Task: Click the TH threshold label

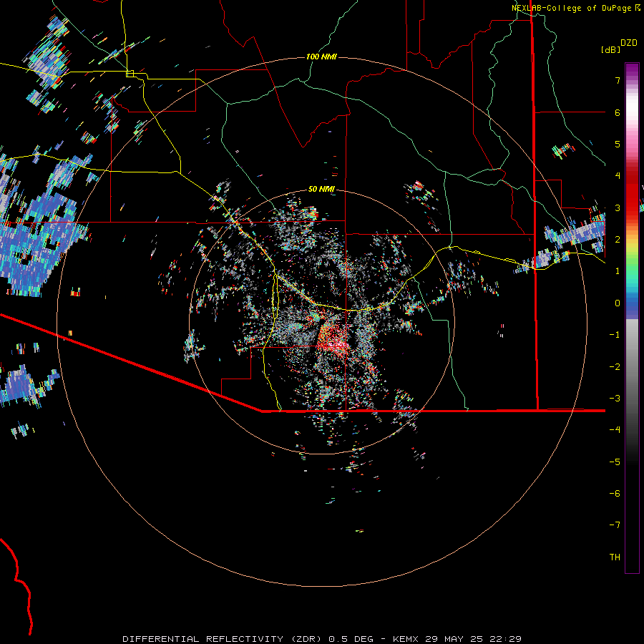Action: (615, 557)
